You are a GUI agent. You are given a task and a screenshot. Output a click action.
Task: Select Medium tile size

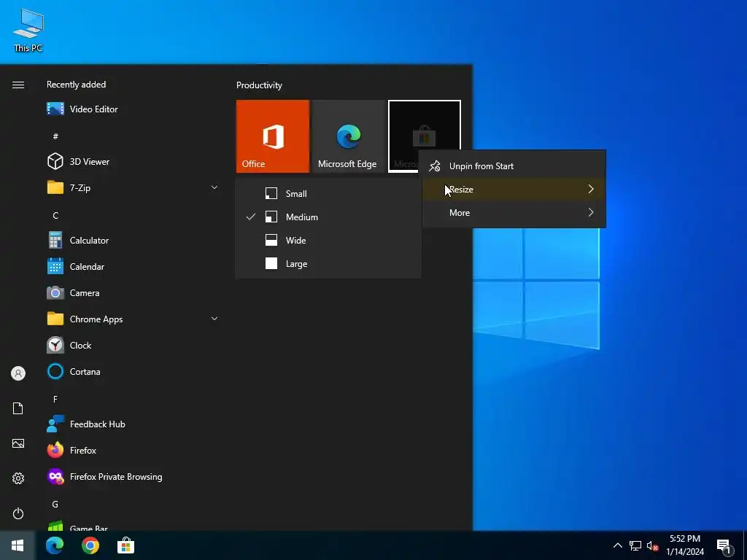click(328, 217)
